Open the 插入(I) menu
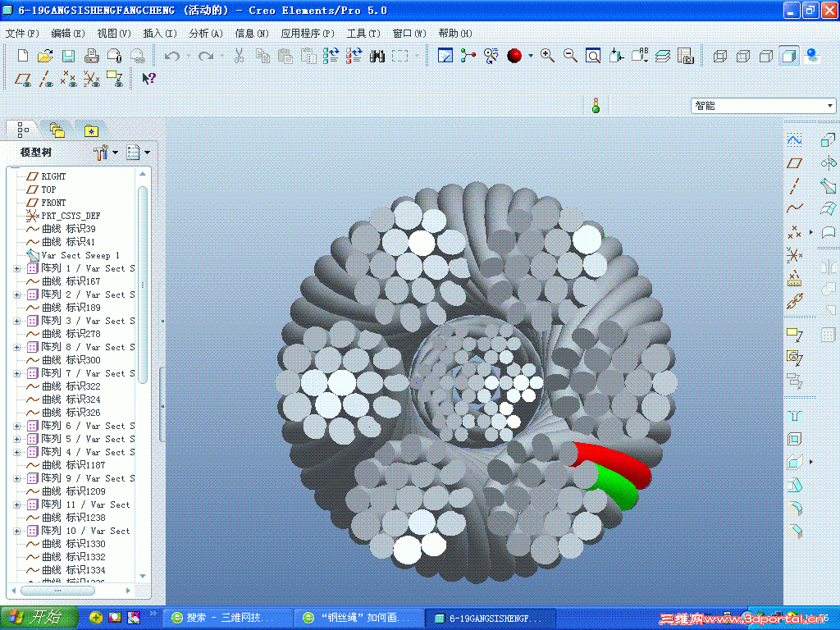Viewport: 840px width, 630px height. coord(160,33)
